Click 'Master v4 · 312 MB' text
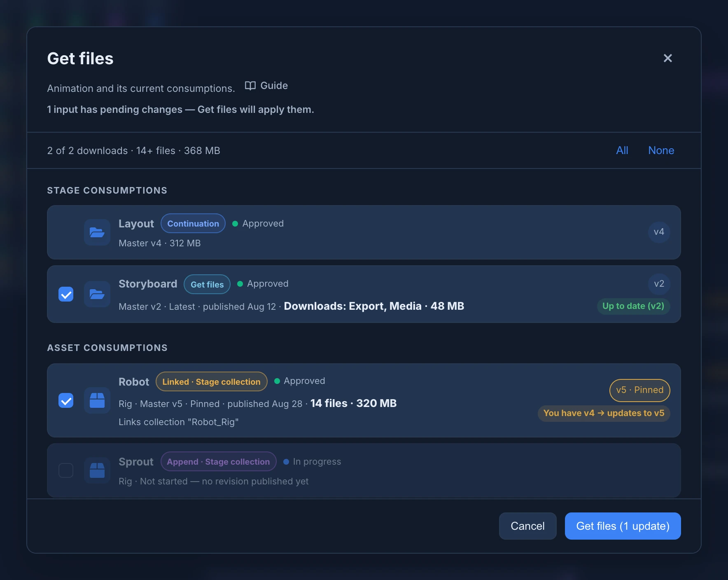 [x=159, y=243]
